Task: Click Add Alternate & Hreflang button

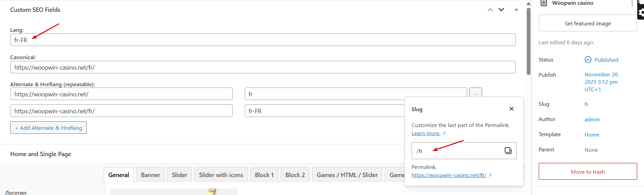Action: [x=48, y=128]
